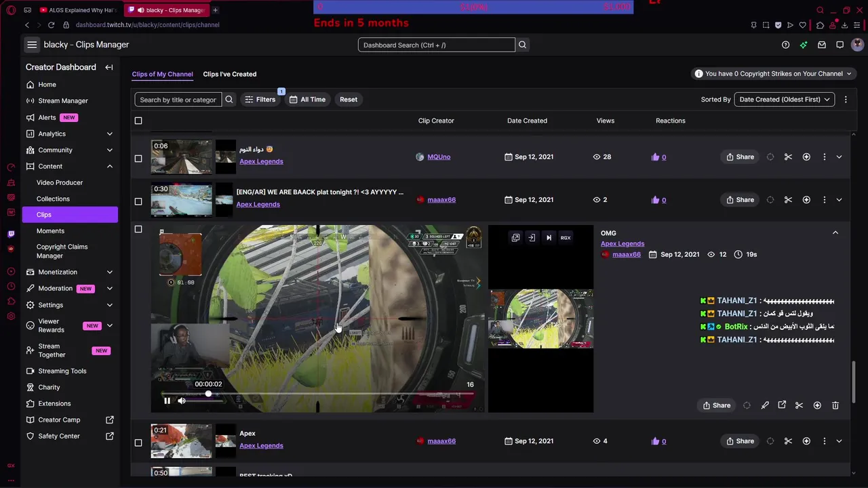Image resolution: width=868 pixels, height=488 pixels.
Task: Open the whispers chat icon
Action: point(840,45)
